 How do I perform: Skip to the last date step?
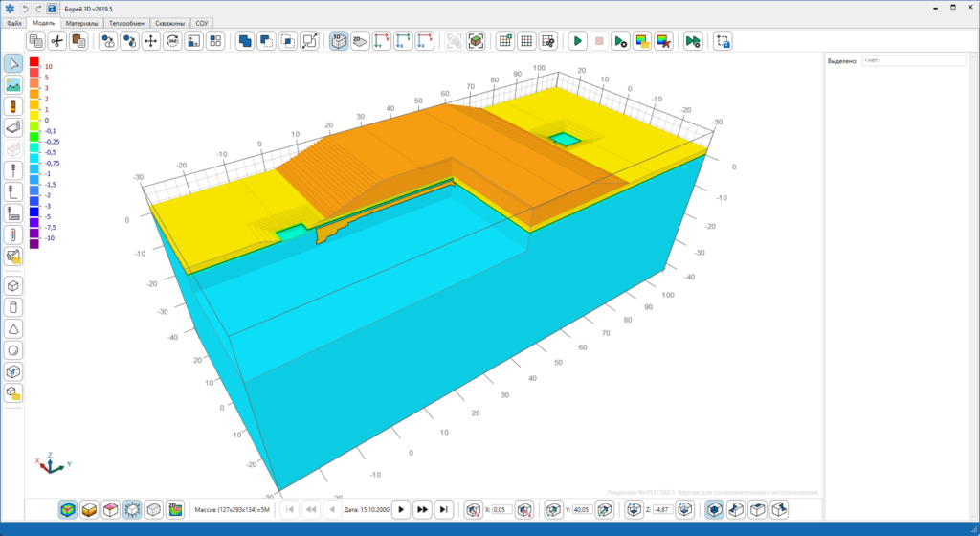coord(444,510)
